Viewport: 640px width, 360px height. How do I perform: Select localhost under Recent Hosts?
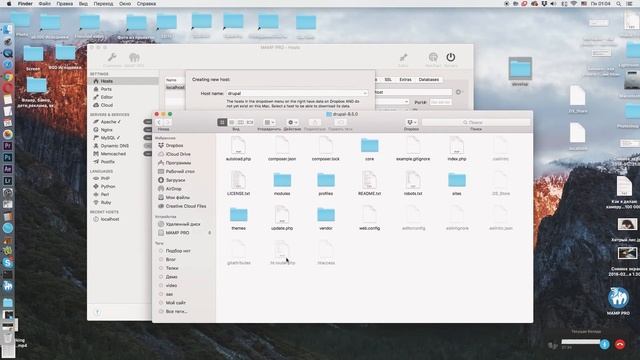click(110, 219)
